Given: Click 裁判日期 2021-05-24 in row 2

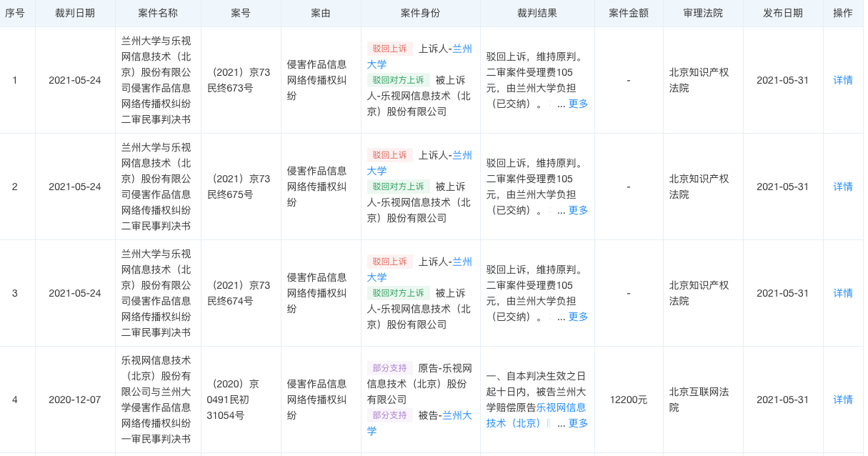Looking at the screenshot, I should point(75,187).
